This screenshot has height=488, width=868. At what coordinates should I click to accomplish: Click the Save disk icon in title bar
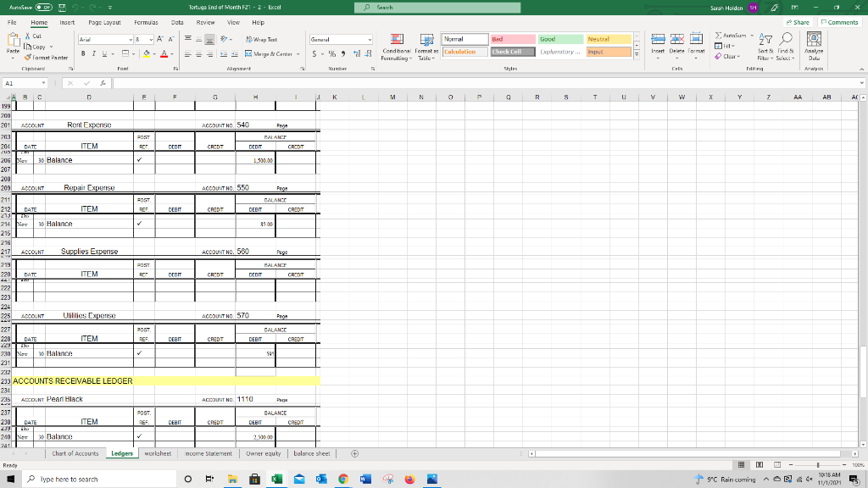point(62,8)
